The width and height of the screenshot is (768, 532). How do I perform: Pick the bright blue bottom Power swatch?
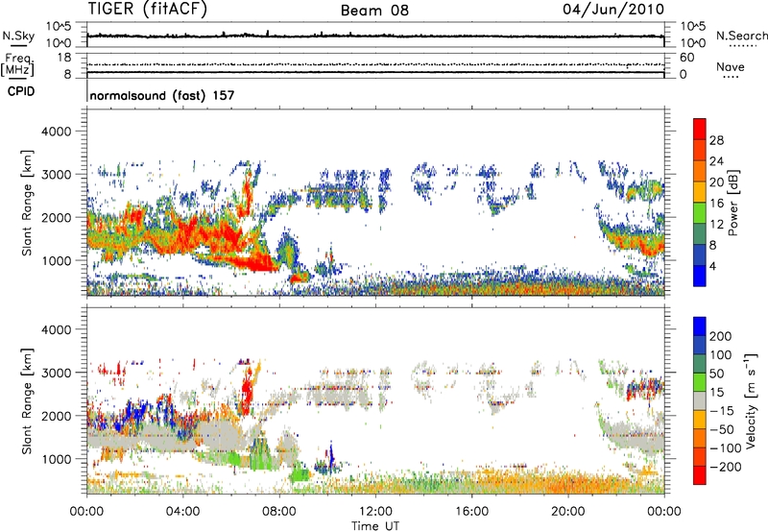[x=700, y=276]
